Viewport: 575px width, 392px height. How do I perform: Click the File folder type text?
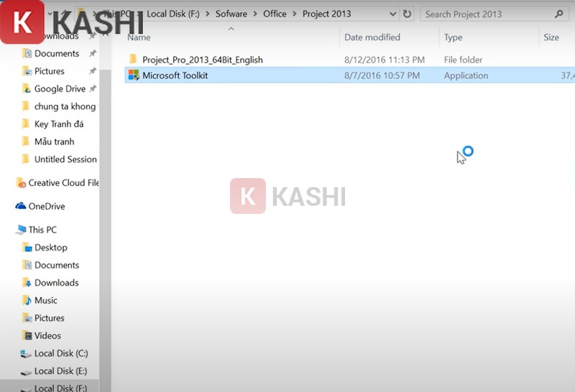(463, 60)
